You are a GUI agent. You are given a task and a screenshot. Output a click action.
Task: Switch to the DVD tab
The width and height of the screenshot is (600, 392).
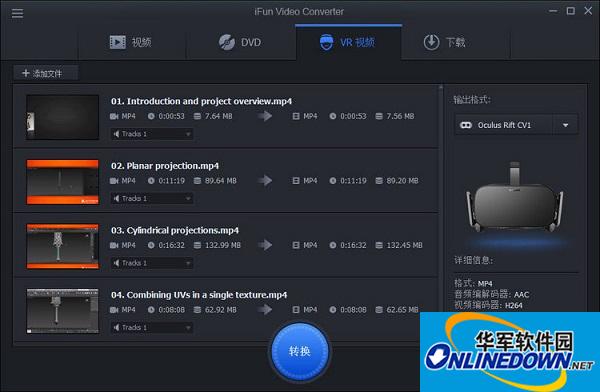[240, 42]
